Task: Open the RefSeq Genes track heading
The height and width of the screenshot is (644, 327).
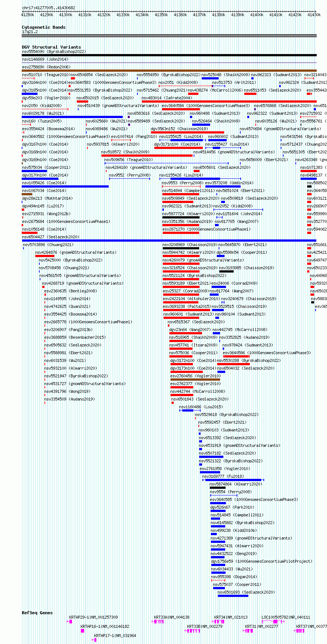Action: [37, 613]
